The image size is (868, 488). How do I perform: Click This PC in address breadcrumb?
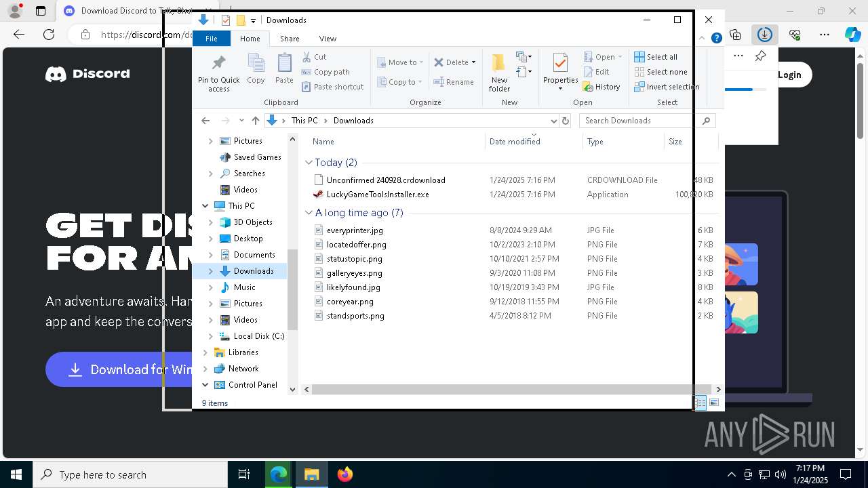click(x=304, y=121)
